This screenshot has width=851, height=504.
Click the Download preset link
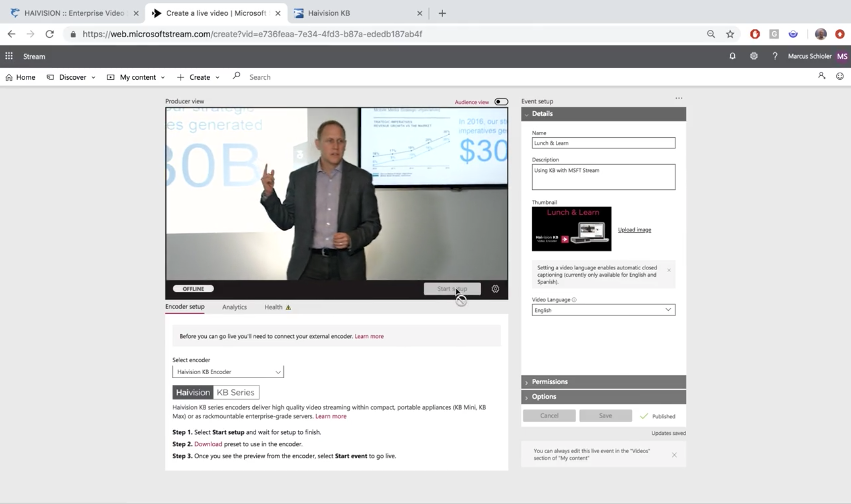point(208,444)
